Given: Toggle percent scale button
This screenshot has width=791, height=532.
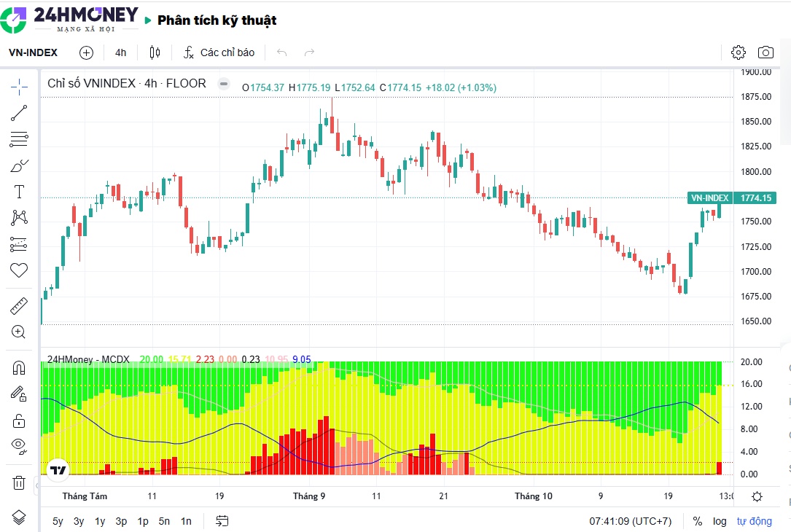Looking at the screenshot, I should tap(697, 521).
